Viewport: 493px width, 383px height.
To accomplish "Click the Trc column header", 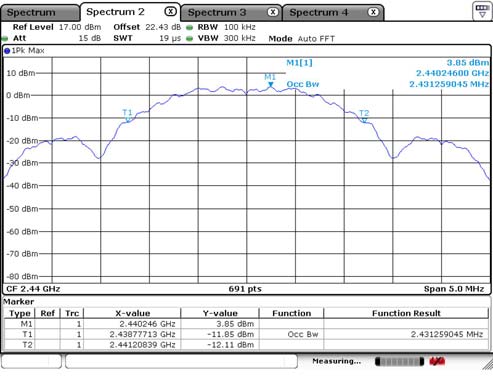I will click(72, 313).
